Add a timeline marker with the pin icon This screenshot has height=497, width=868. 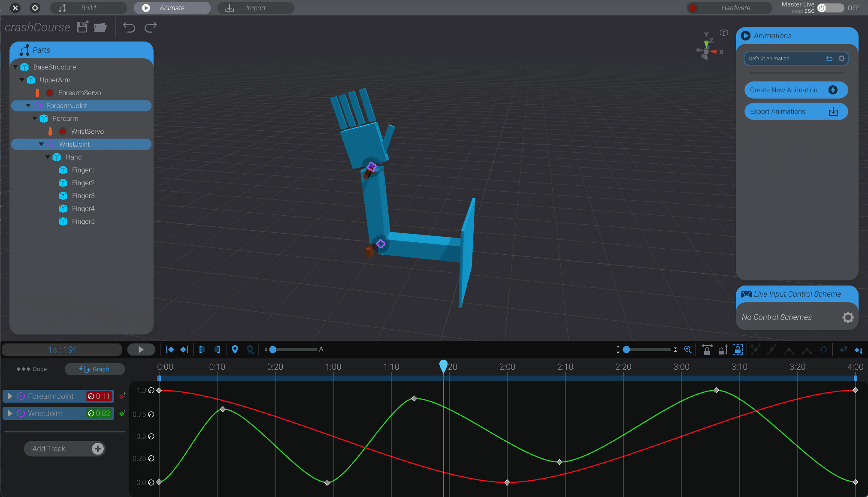tap(235, 349)
